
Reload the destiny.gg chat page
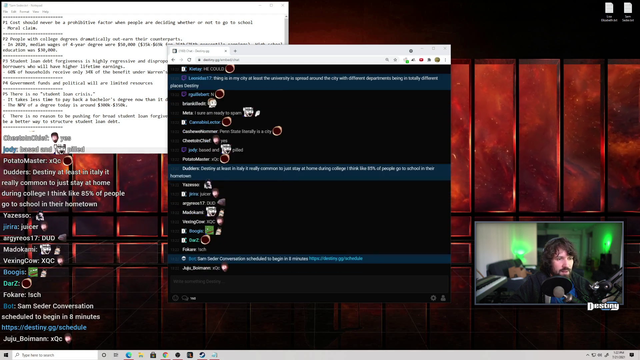(x=189, y=60)
